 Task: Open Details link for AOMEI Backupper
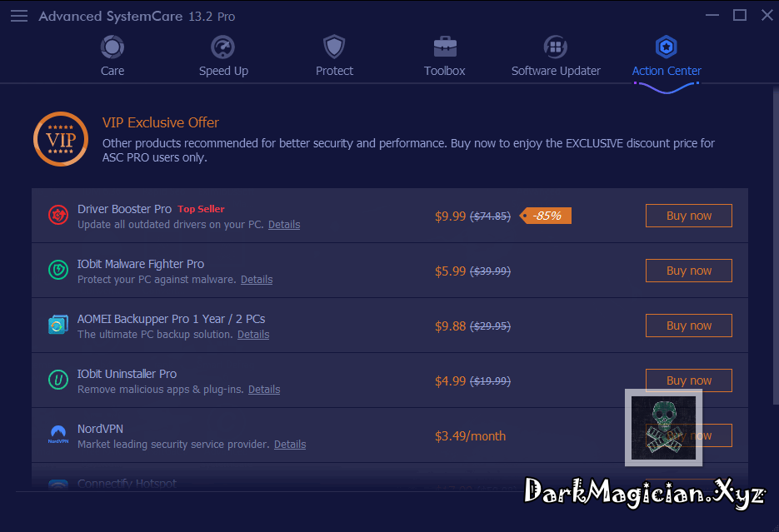(253, 335)
